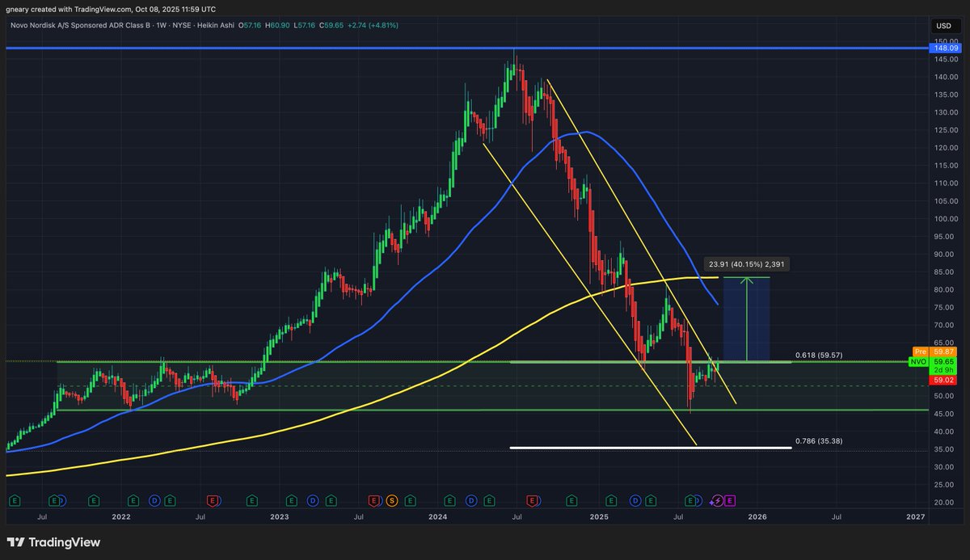Click the 2027 label on time axis
The height and width of the screenshot is (560, 970).
click(x=915, y=516)
